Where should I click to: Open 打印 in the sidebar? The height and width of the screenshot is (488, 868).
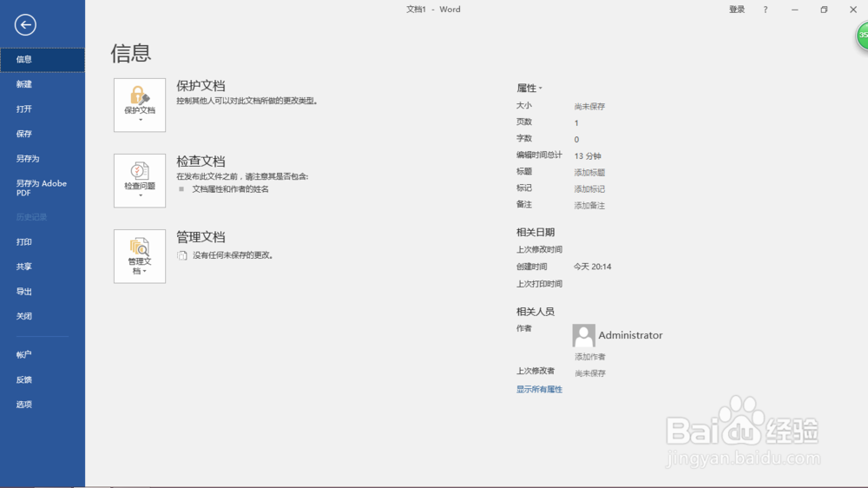pyautogui.click(x=43, y=242)
